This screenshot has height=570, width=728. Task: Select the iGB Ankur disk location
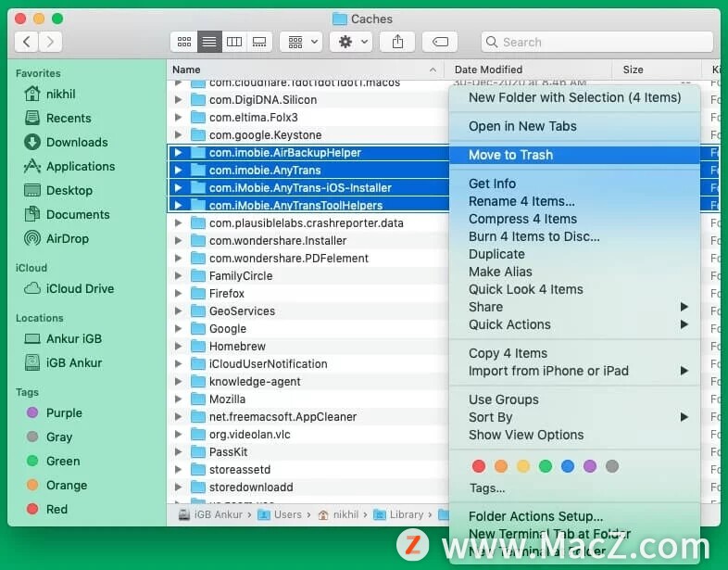click(x=63, y=362)
